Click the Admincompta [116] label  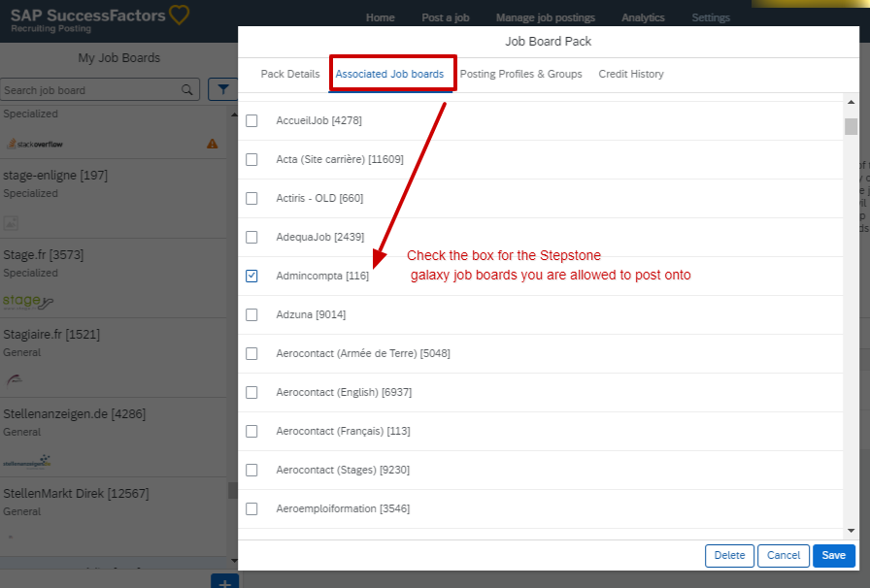[x=322, y=277]
